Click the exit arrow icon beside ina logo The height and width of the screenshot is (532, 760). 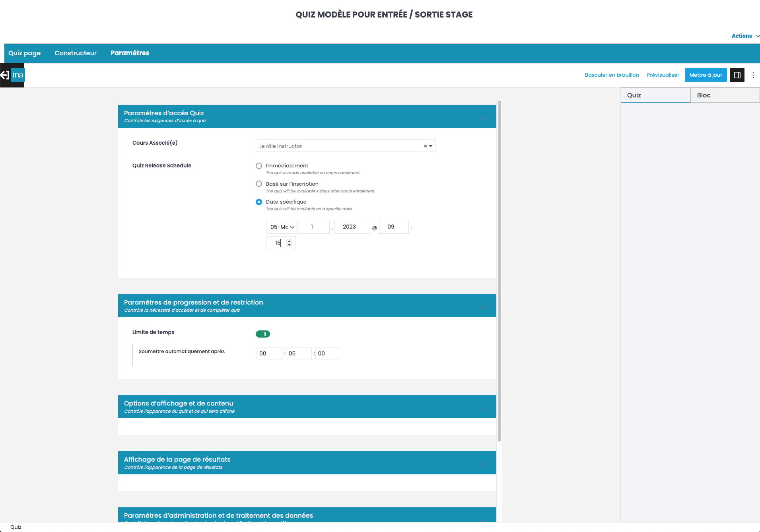point(5,75)
